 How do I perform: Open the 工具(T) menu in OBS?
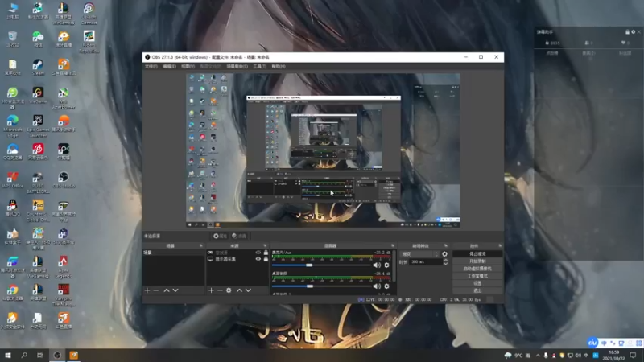click(259, 66)
